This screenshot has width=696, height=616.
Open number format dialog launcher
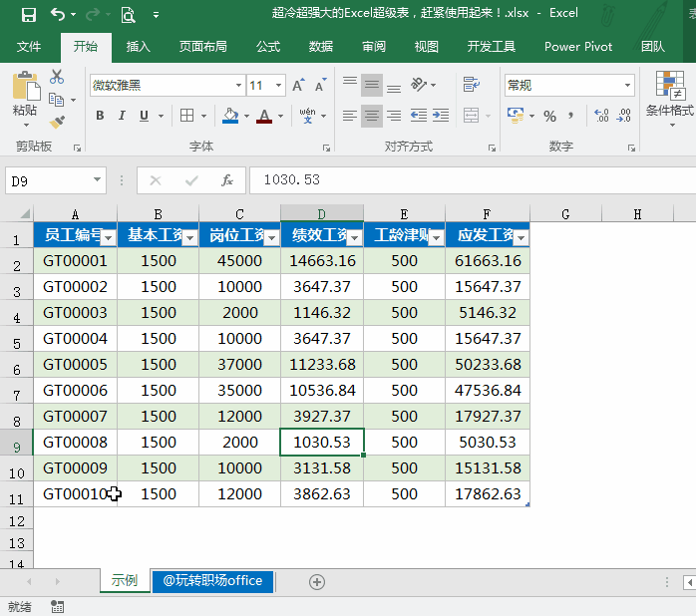pos(631,148)
